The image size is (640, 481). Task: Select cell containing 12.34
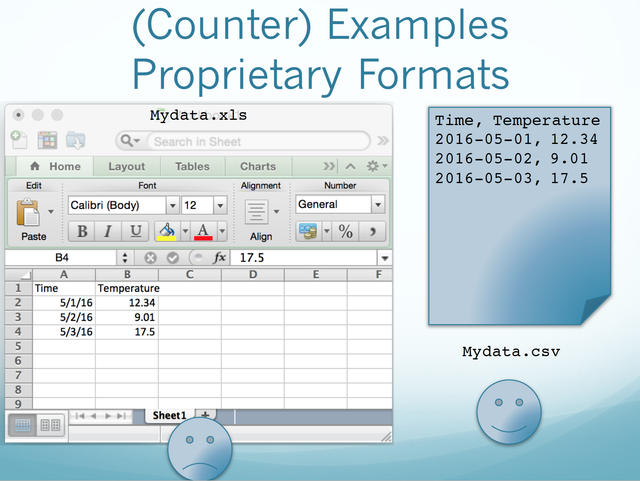pyautogui.click(x=127, y=303)
